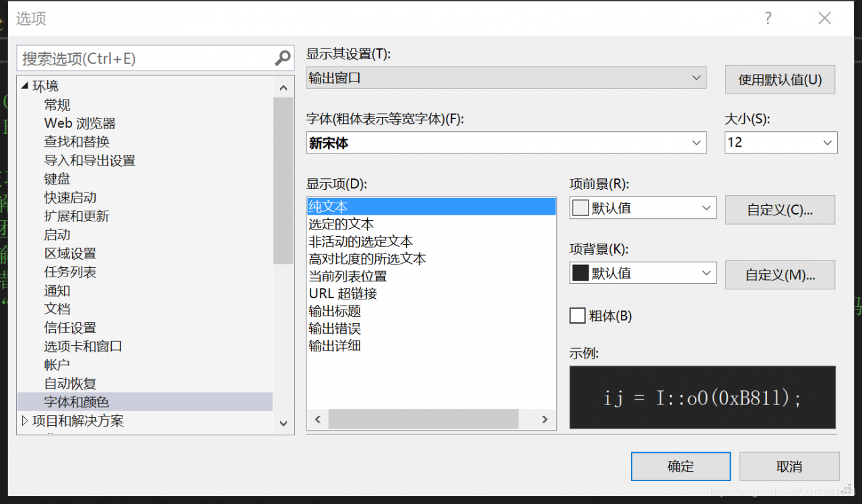Click tree scrollbar up arrow
The height and width of the screenshot is (504, 862).
(283, 87)
